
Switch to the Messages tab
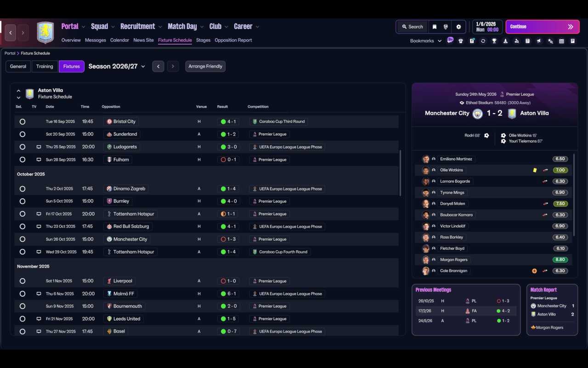pos(96,40)
